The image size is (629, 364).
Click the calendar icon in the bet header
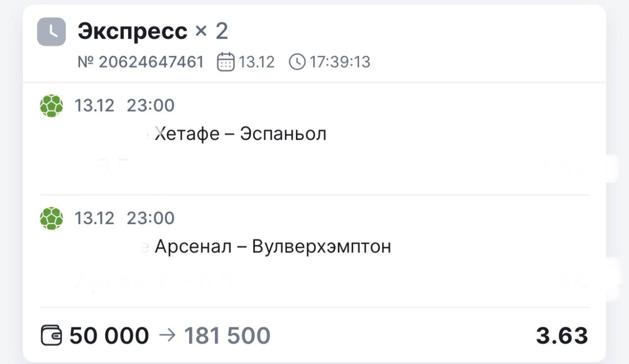[226, 62]
